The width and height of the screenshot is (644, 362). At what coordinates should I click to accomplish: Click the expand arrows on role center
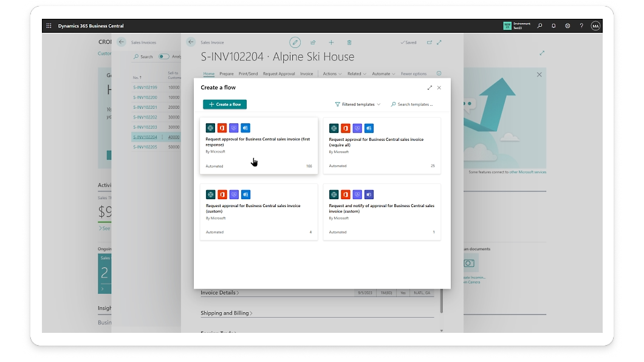[x=542, y=53]
